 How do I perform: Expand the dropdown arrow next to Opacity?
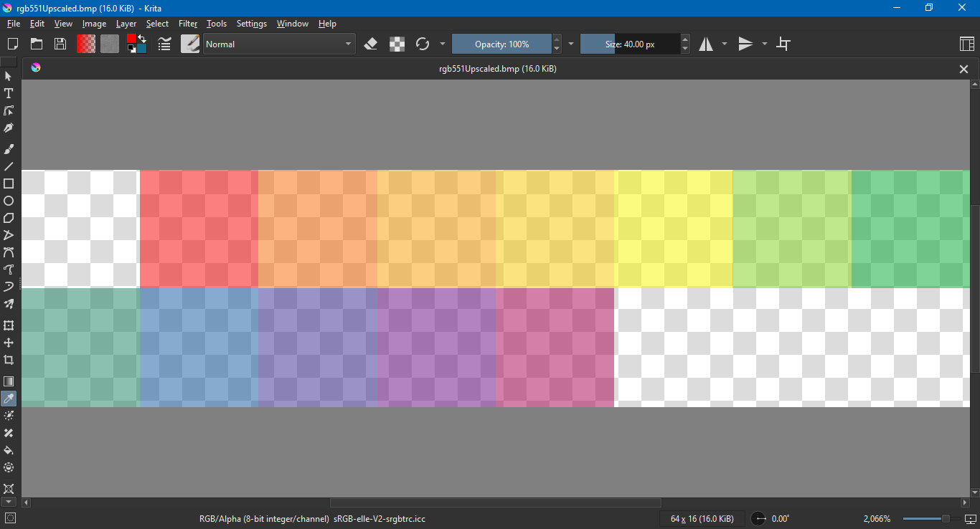pos(571,44)
